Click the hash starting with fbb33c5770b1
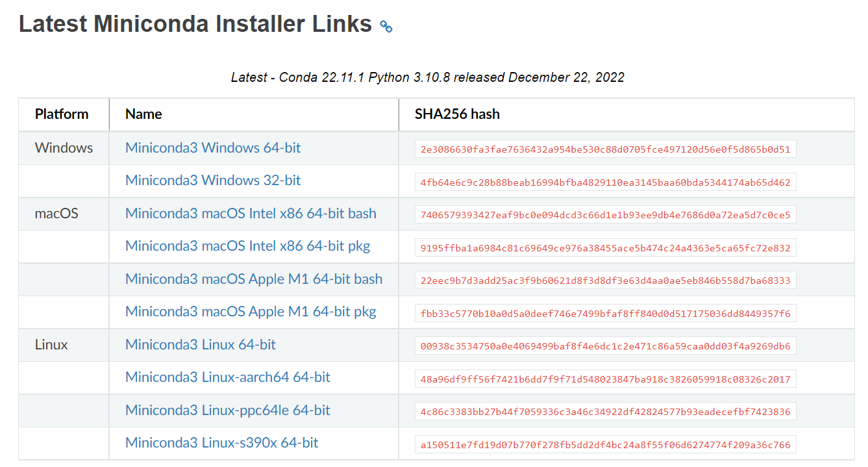 [x=606, y=313]
